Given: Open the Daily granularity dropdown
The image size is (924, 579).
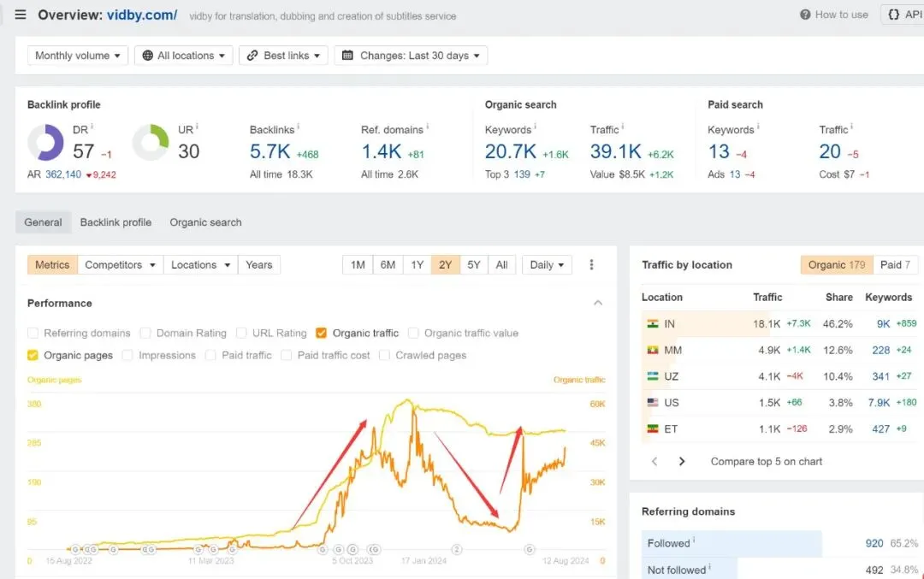Looking at the screenshot, I should [x=547, y=265].
